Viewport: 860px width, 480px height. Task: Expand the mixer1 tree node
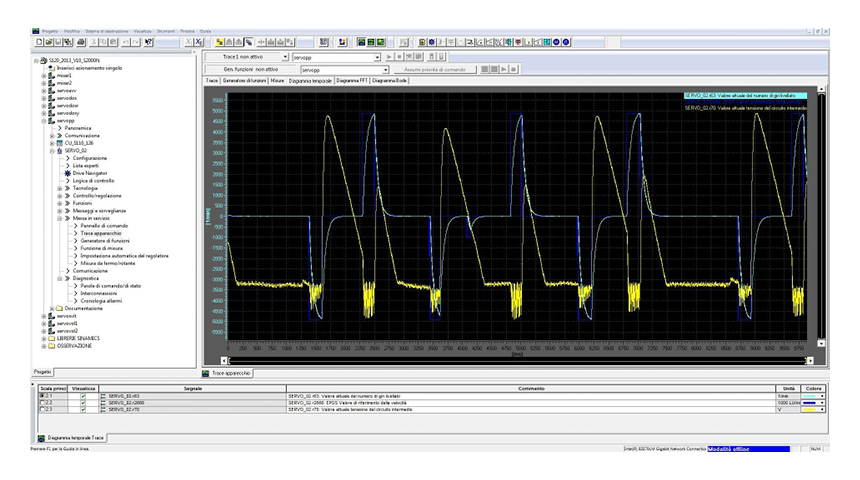pyautogui.click(x=44, y=76)
